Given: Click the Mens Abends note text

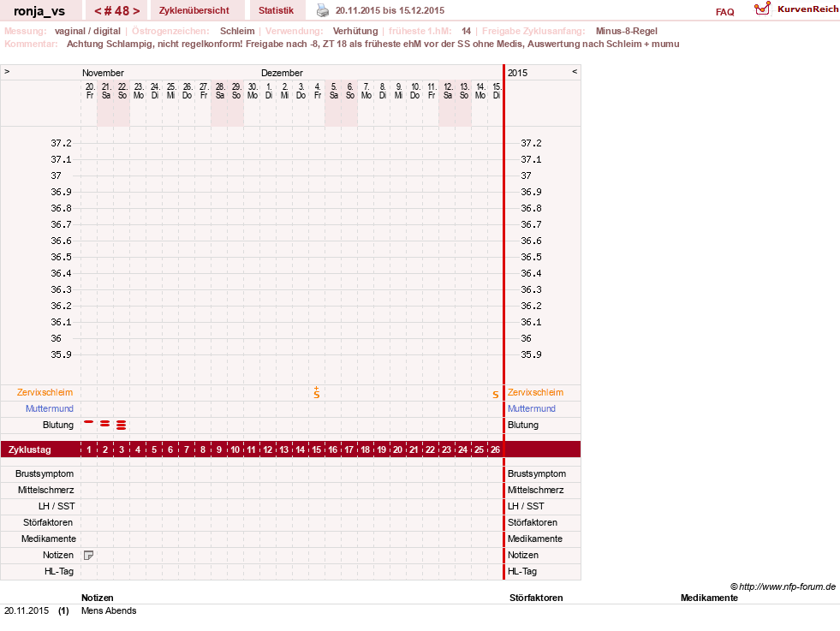Looking at the screenshot, I should tap(109, 610).
